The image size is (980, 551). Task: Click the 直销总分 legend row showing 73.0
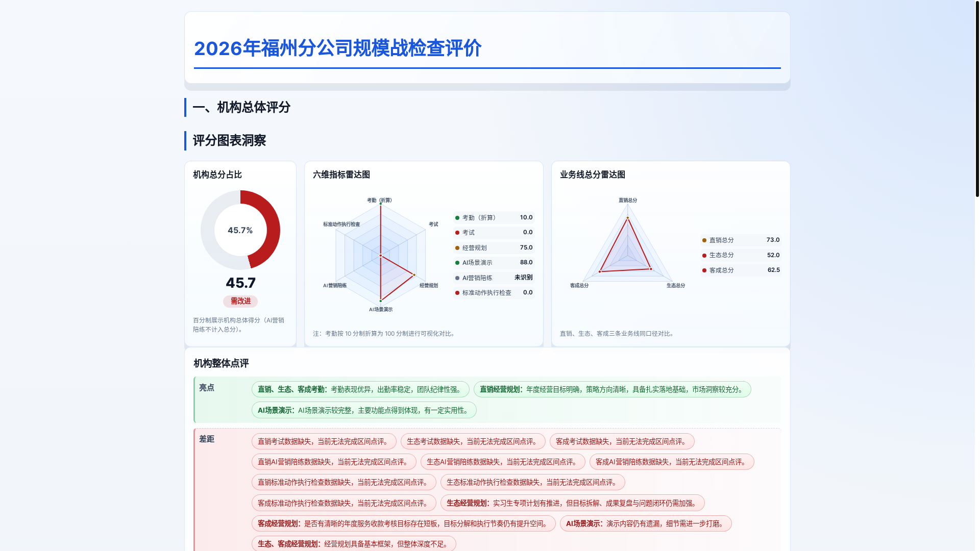coord(741,240)
